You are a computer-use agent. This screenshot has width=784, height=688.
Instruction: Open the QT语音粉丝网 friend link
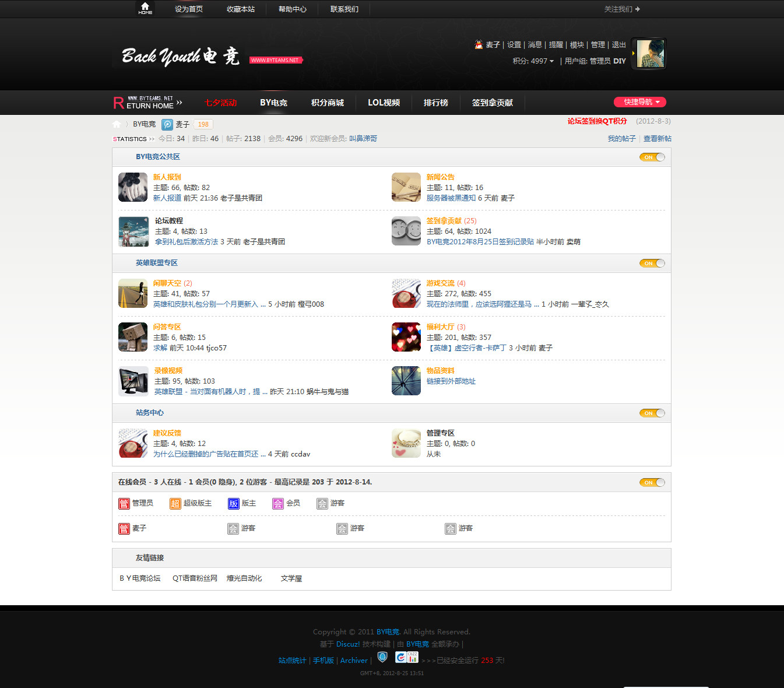click(195, 578)
